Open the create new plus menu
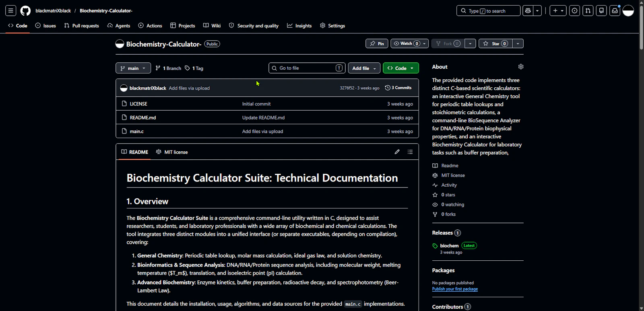 pyautogui.click(x=558, y=11)
